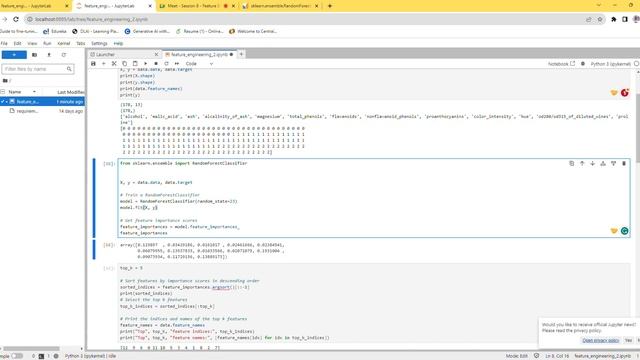Reload the page in Chrome
The width and height of the screenshot is (640, 360).
[16, 19]
